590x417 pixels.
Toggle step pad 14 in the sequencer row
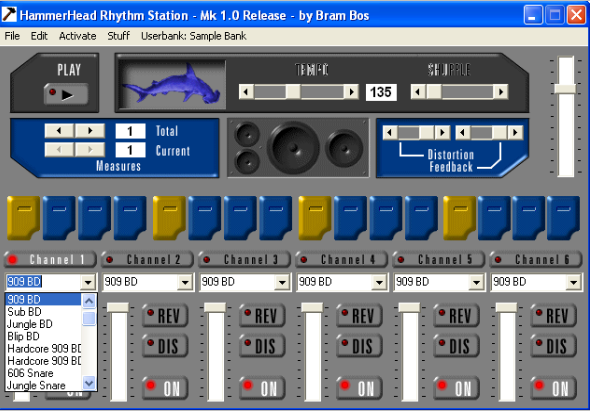[x=494, y=218]
